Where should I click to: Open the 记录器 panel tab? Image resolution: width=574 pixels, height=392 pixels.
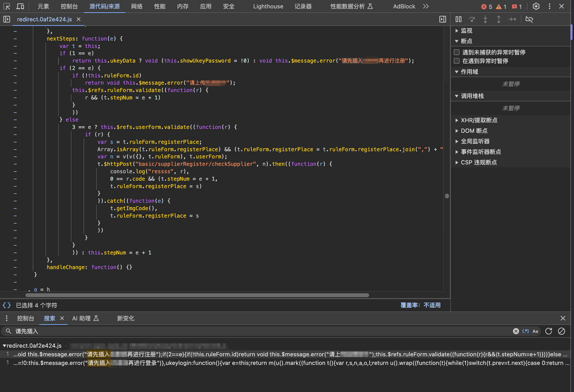tap(303, 6)
